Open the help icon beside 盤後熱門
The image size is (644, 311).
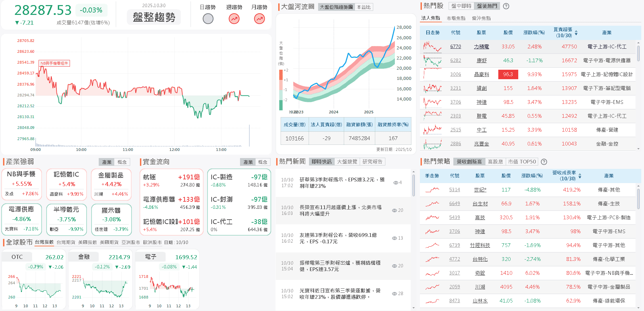tap(506, 6)
